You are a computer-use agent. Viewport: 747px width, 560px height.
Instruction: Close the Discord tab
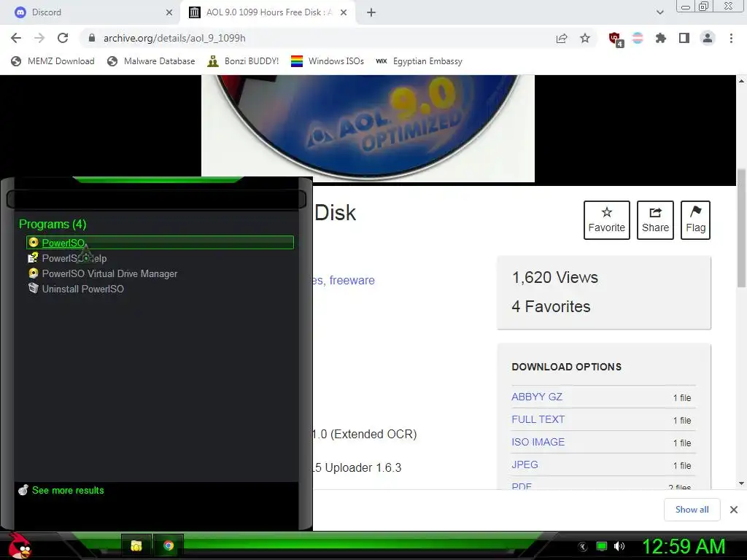point(169,12)
